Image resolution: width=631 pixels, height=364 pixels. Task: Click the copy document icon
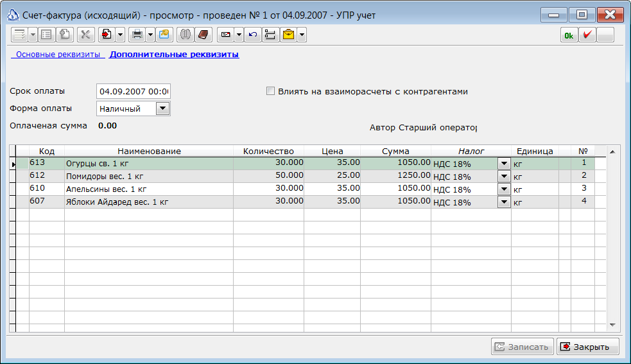pos(65,35)
